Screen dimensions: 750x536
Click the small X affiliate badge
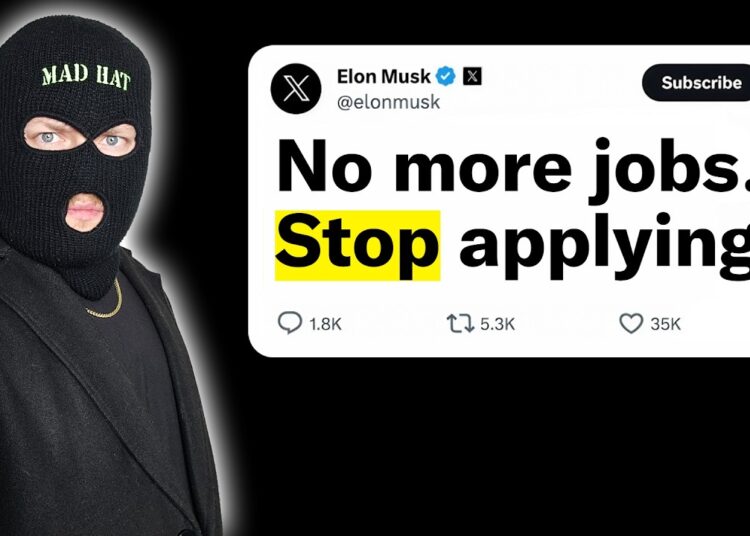click(472, 76)
